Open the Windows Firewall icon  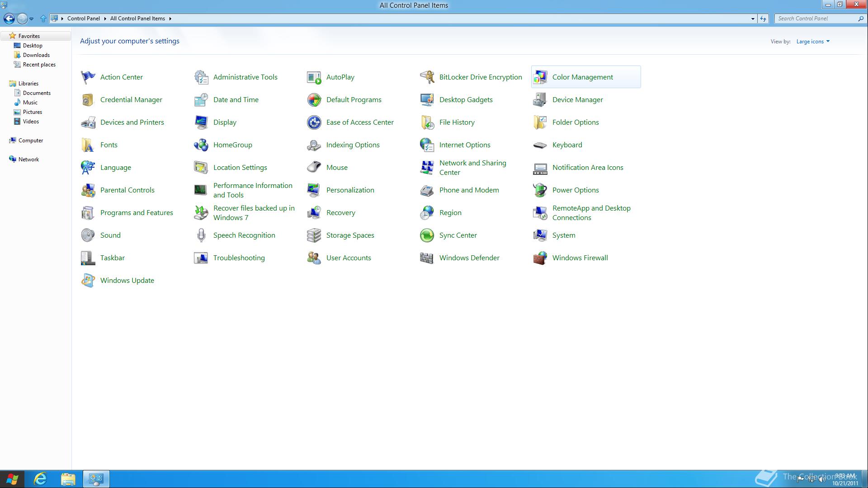[540, 258]
